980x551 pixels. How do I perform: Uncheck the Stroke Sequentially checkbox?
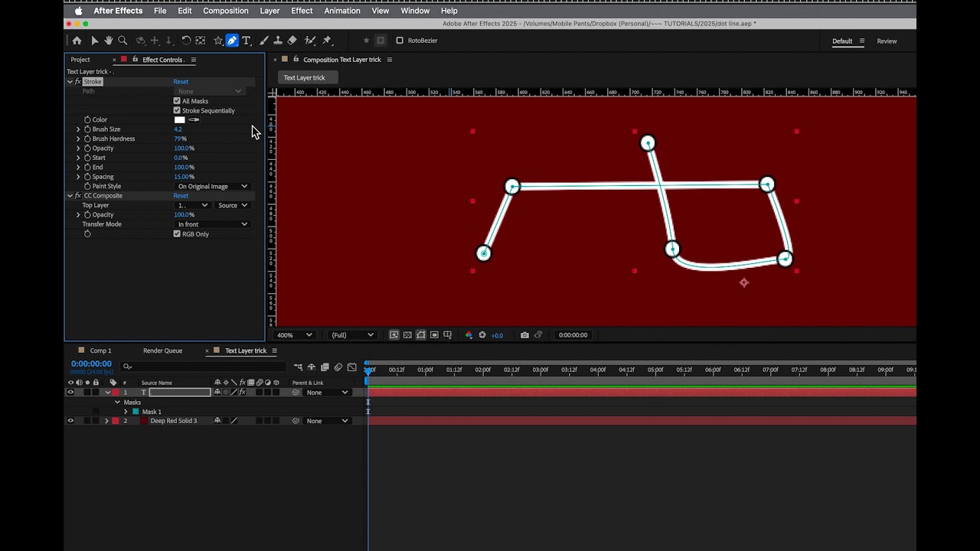[177, 110]
